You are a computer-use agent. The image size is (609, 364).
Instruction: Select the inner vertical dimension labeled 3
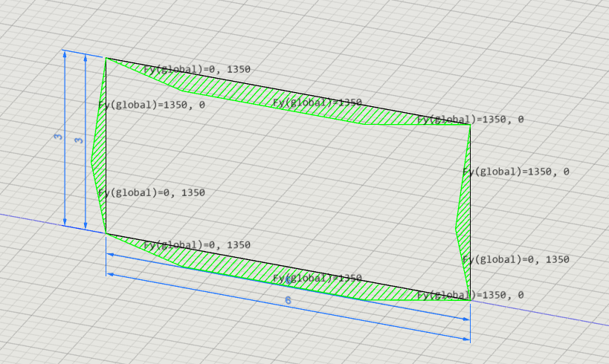pyautogui.click(x=80, y=140)
